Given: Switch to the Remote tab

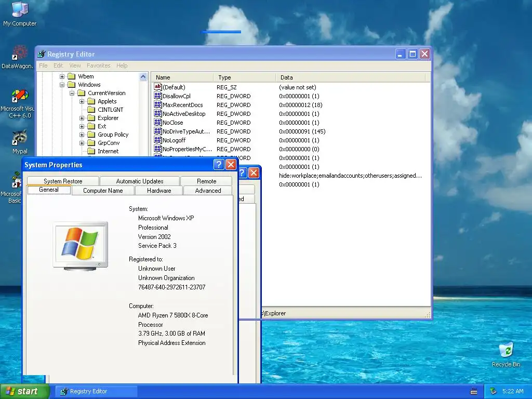Looking at the screenshot, I should coord(206,181).
